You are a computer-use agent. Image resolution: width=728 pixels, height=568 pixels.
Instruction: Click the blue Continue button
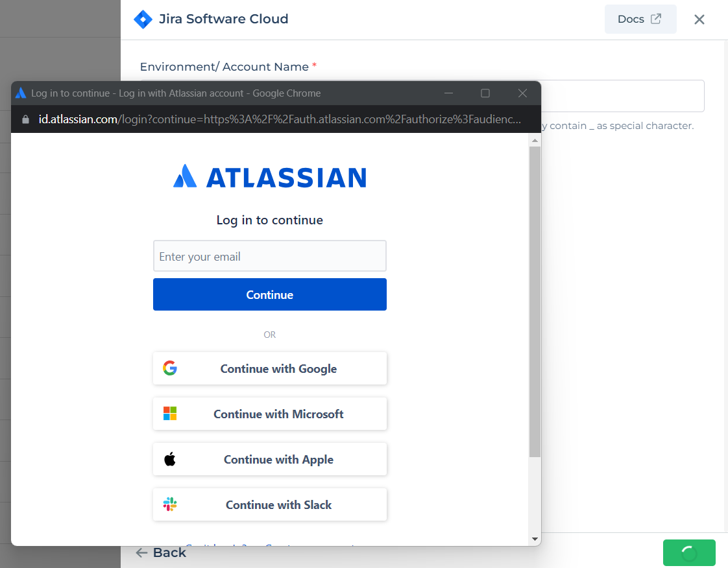[270, 294]
